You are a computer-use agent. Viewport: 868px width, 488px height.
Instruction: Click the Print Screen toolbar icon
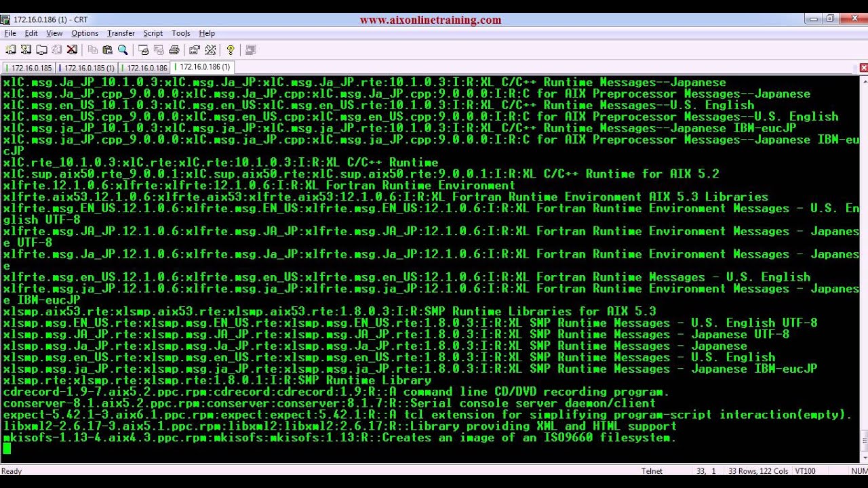click(x=143, y=49)
